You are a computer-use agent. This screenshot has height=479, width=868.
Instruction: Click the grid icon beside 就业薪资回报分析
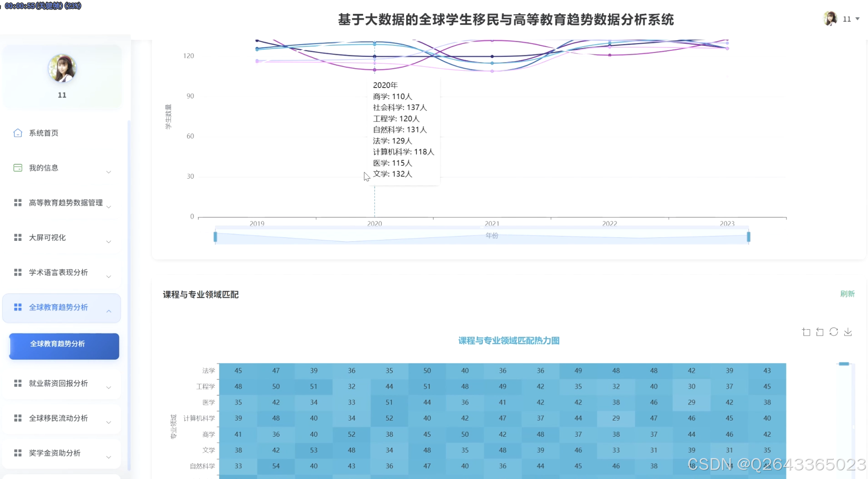tap(18, 383)
